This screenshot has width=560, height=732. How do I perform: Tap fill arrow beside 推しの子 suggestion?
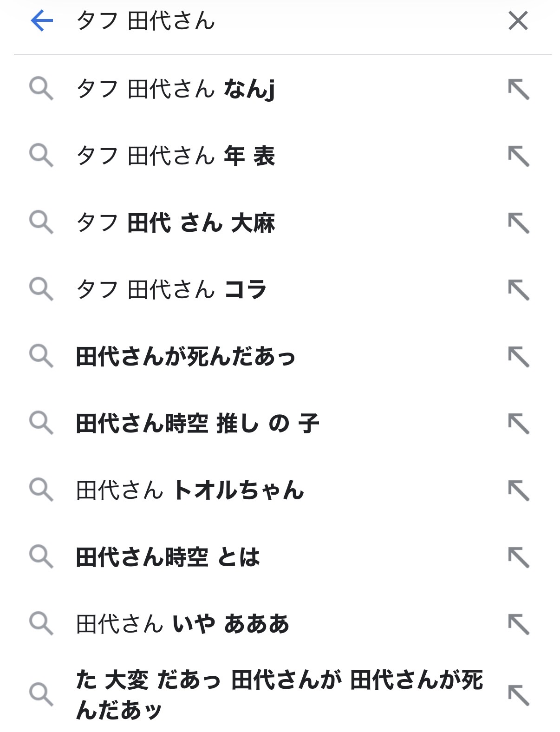pyautogui.click(x=518, y=424)
